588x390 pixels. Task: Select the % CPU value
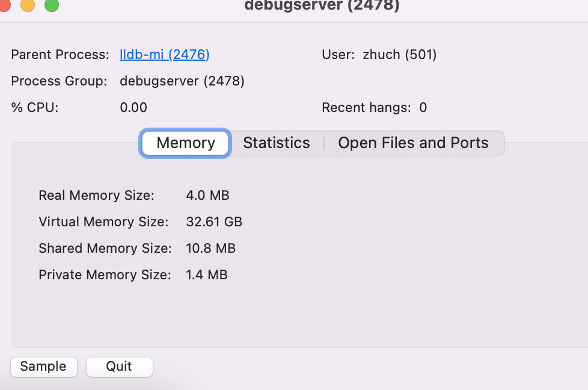coord(133,107)
